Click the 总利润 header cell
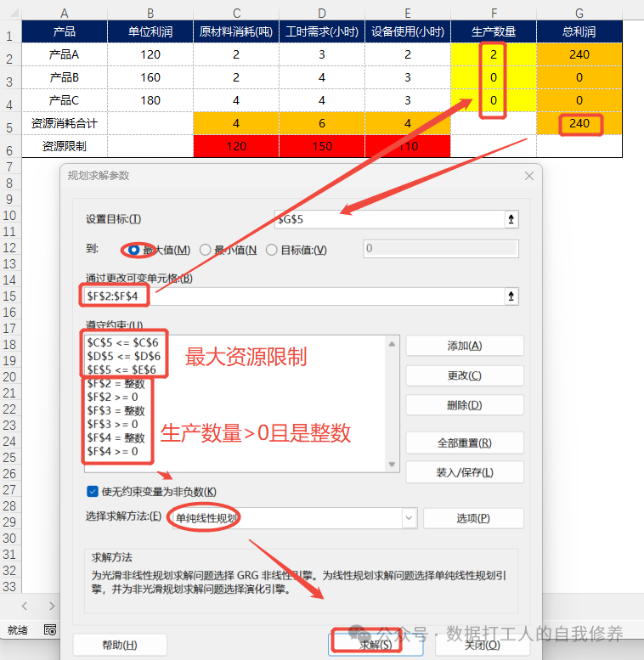 579,31
